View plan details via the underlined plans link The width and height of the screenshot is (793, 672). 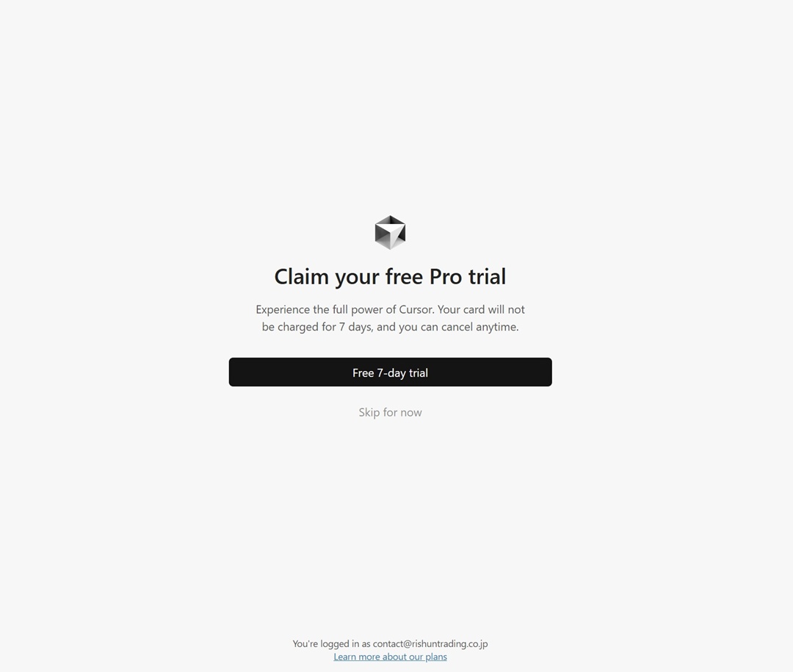(390, 657)
